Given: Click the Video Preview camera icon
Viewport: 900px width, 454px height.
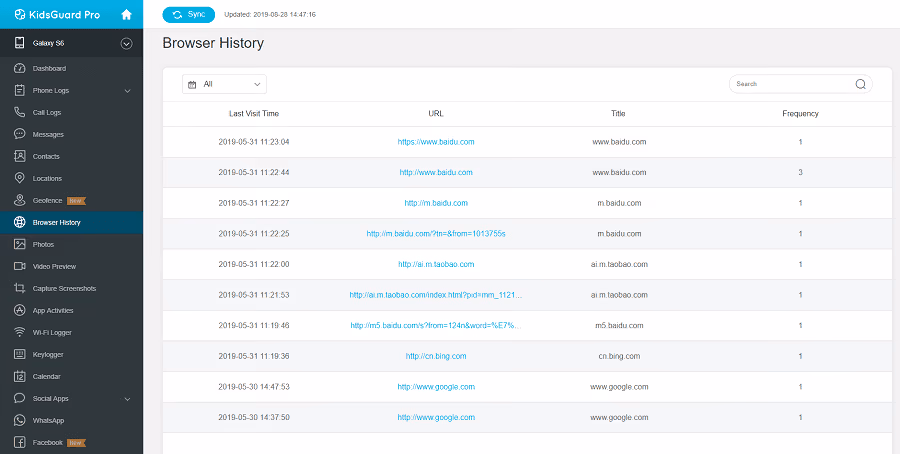Looking at the screenshot, I should coord(20,266).
